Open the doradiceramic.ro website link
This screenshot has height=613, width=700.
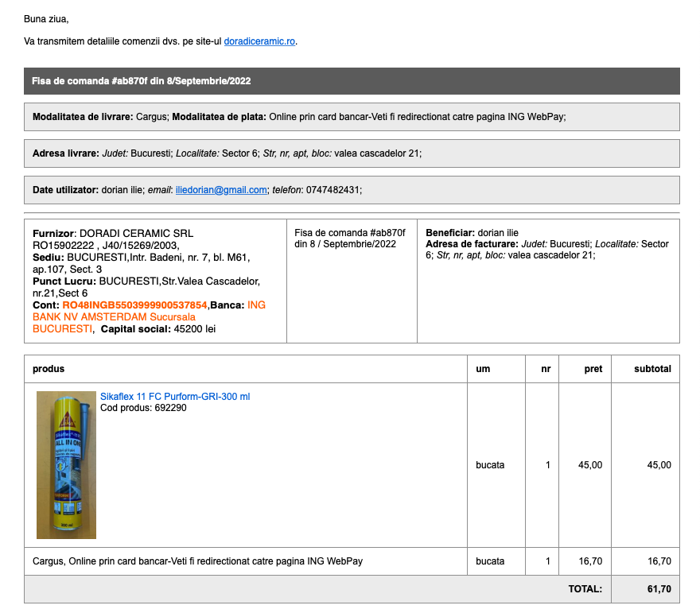click(260, 41)
